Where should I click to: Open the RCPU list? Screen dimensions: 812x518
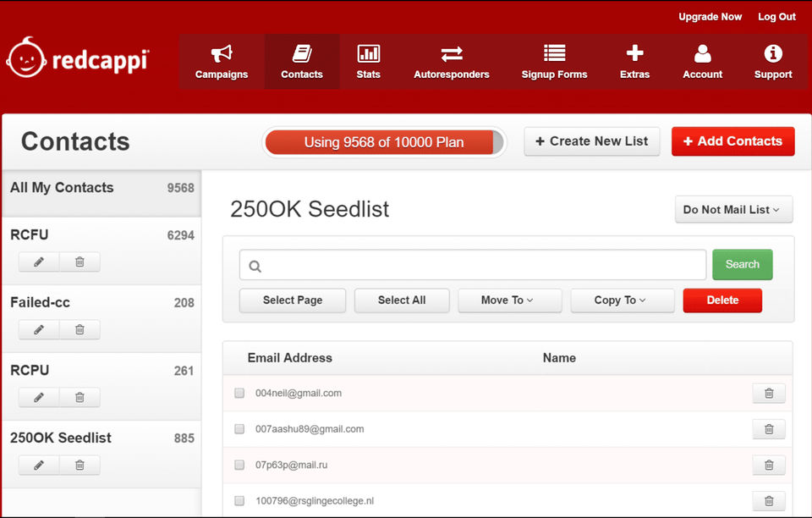point(30,371)
